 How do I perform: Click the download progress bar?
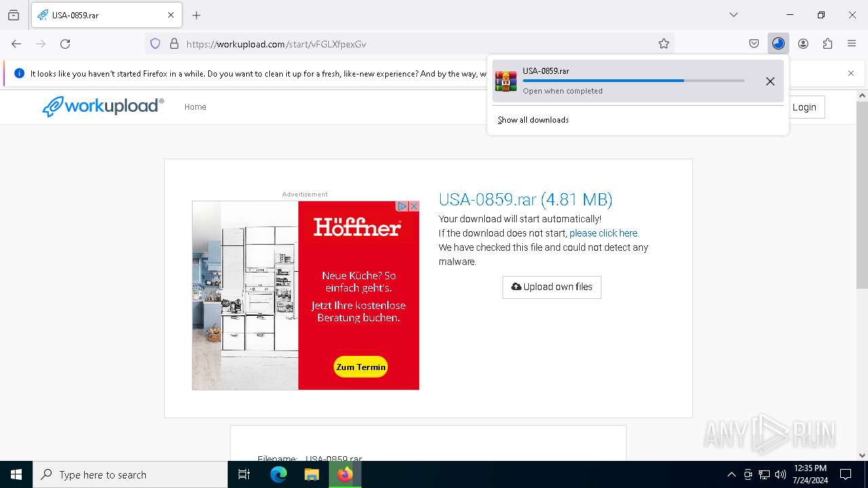pos(633,81)
